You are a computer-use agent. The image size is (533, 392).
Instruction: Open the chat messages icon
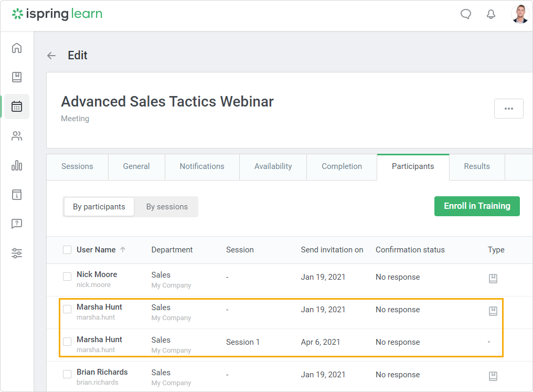pos(466,14)
